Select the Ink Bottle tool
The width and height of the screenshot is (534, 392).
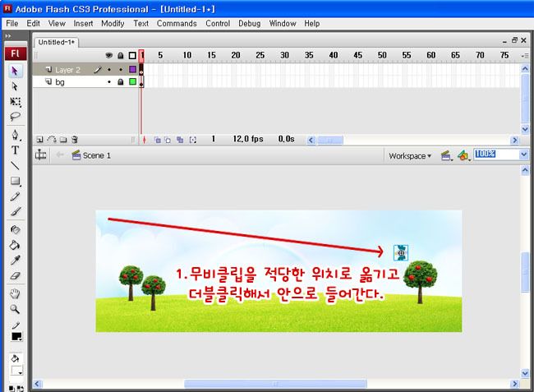point(15,230)
